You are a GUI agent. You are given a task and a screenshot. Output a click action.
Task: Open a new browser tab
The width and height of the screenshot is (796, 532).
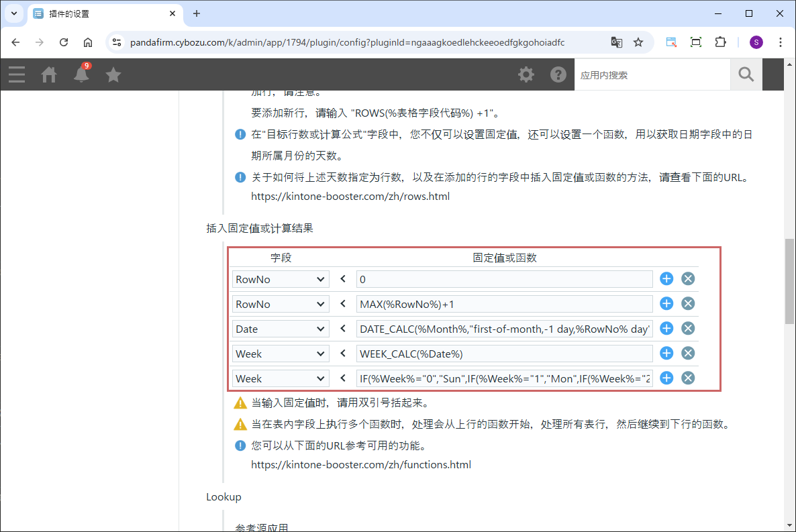tap(197, 13)
